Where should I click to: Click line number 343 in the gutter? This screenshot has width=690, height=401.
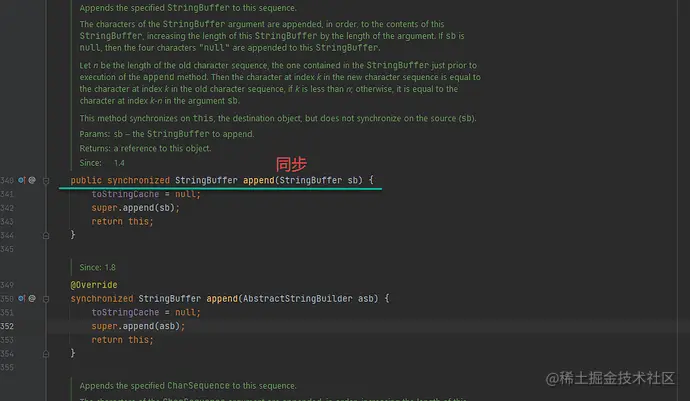tap(7, 221)
